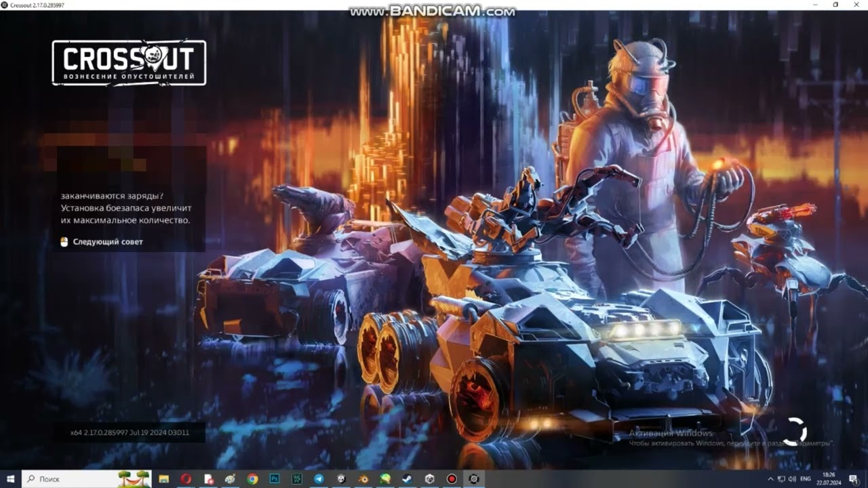This screenshot has width=868, height=488.
Task: Open the Unity cube taskbar icon
Action: tap(429, 479)
